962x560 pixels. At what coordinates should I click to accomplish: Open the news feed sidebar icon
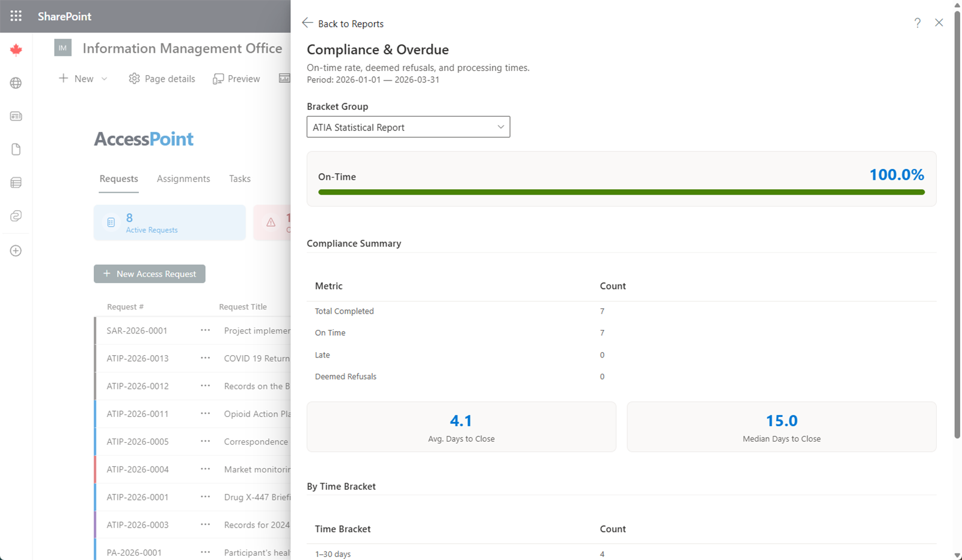point(16,116)
